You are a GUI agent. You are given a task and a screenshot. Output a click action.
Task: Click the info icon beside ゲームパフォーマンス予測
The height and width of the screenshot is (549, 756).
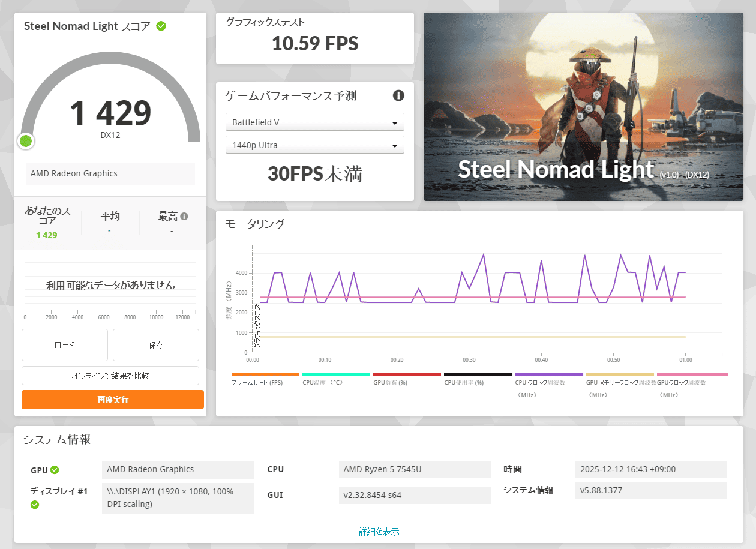(398, 95)
